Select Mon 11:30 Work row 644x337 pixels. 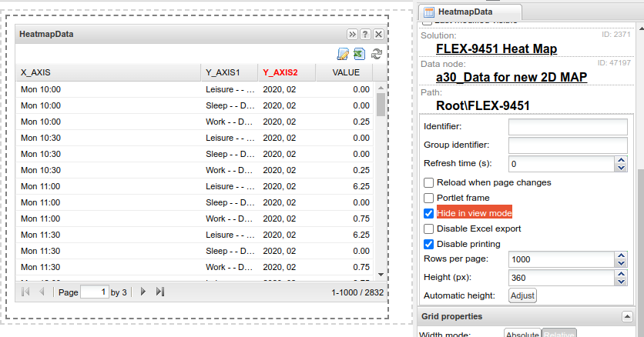coord(194,267)
